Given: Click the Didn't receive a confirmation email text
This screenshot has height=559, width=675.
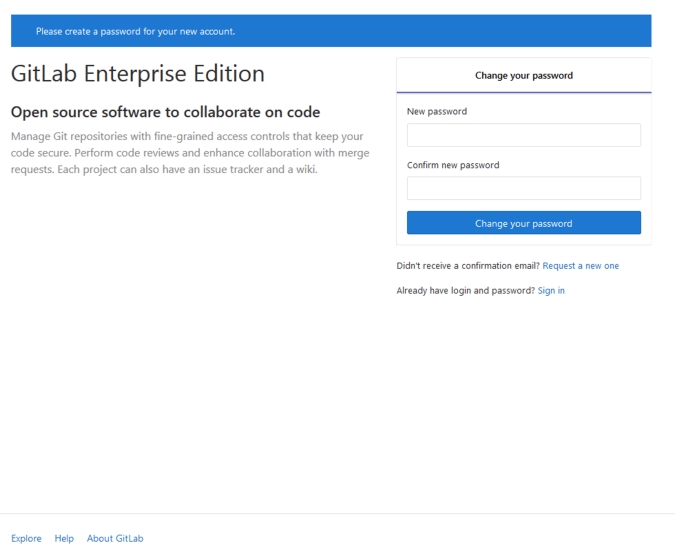Looking at the screenshot, I should [x=468, y=266].
